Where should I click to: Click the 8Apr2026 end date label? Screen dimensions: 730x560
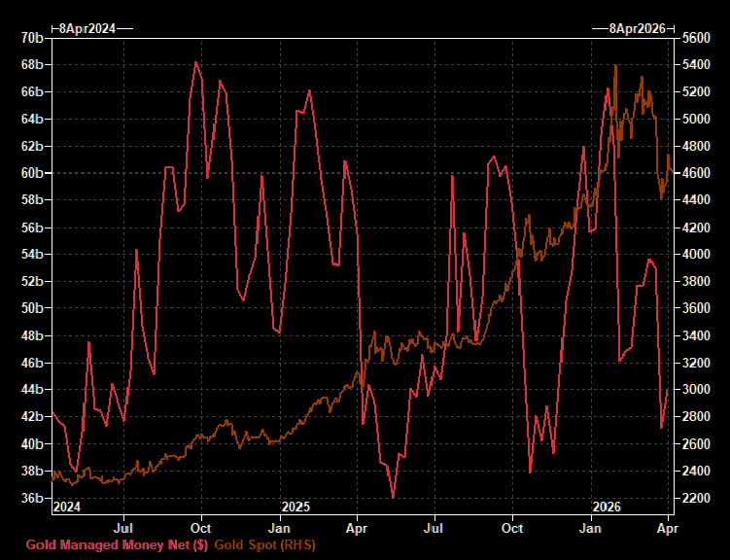[x=638, y=28]
